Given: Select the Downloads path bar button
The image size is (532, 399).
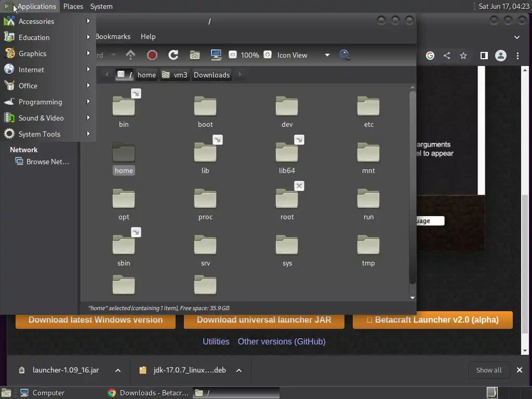Looking at the screenshot, I should 212,75.
